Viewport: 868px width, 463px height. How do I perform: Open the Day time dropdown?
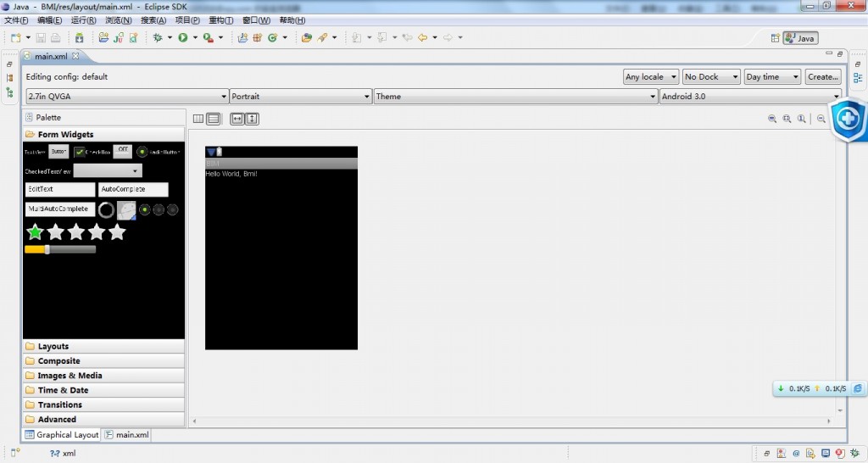tap(772, 77)
